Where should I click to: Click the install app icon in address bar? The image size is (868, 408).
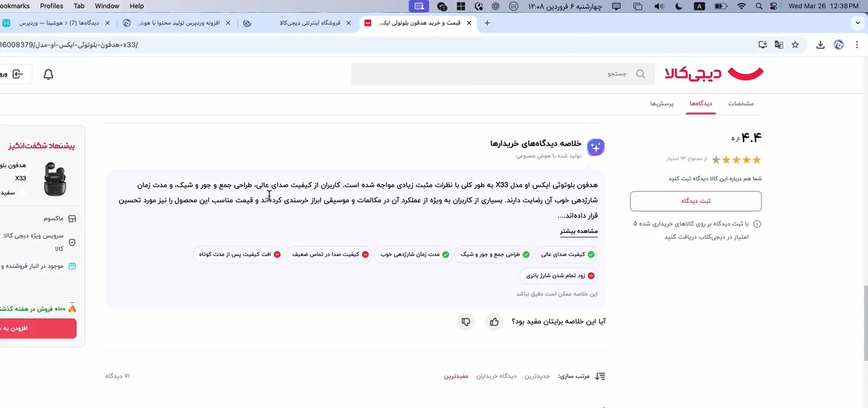pos(763,45)
